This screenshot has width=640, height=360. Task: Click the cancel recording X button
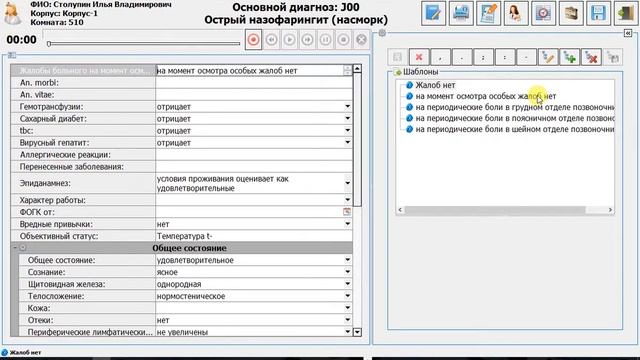tap(361, 40)
